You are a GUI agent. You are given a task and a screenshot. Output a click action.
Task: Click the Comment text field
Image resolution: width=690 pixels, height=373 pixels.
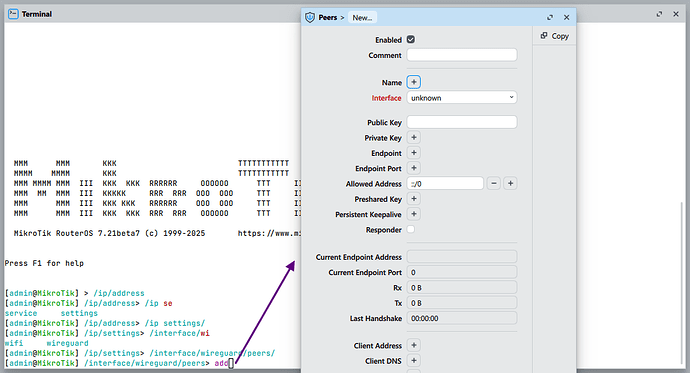462,55
